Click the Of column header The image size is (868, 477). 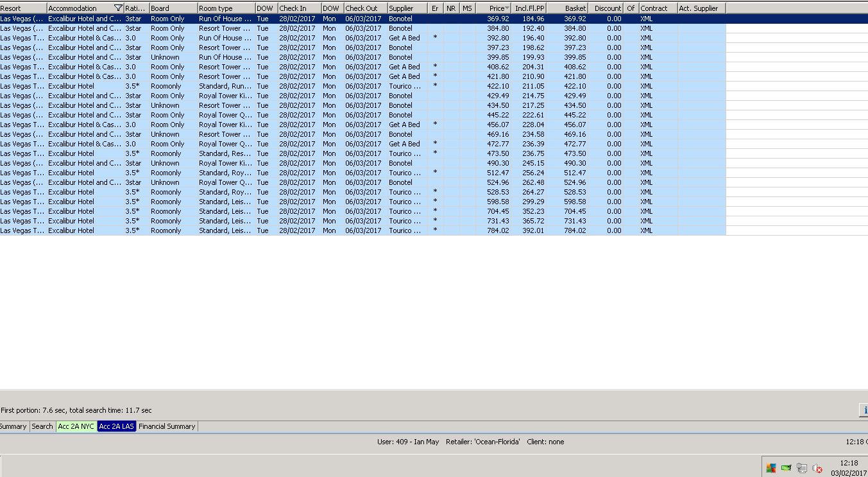pyautogui.click(x=631, y=8)
